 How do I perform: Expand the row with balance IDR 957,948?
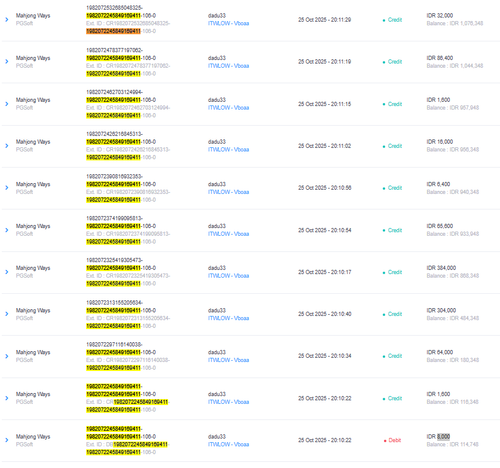point(7,104)
